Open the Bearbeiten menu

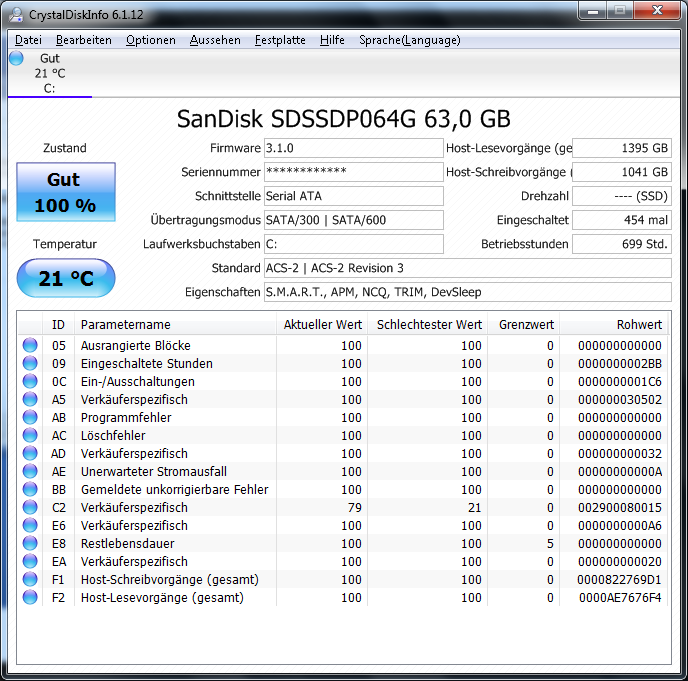[x=83, y=40]
